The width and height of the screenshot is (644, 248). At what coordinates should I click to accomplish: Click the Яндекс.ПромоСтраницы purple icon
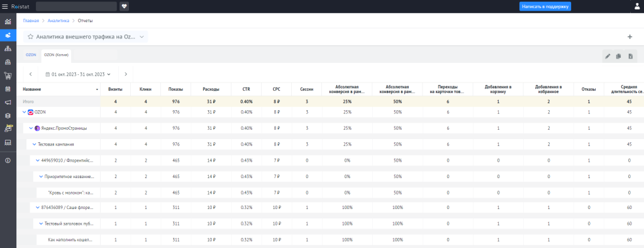[37, 128]
